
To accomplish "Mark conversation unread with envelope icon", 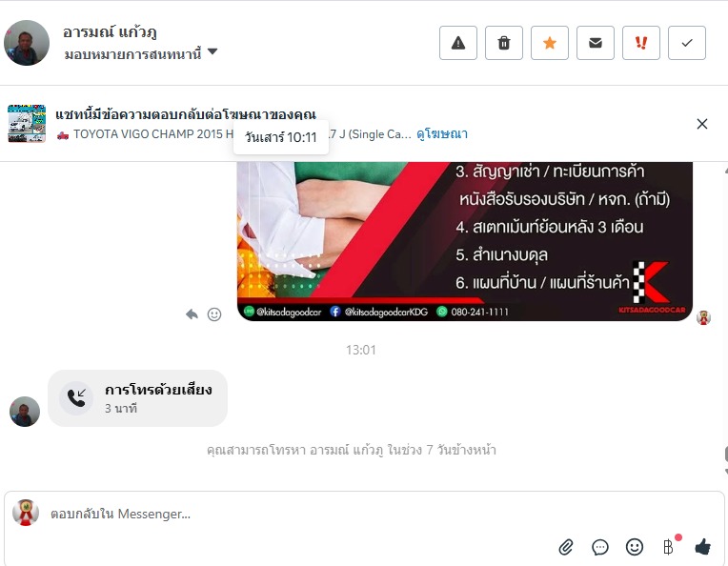I will pyautogui.click(x=596, y=43).
